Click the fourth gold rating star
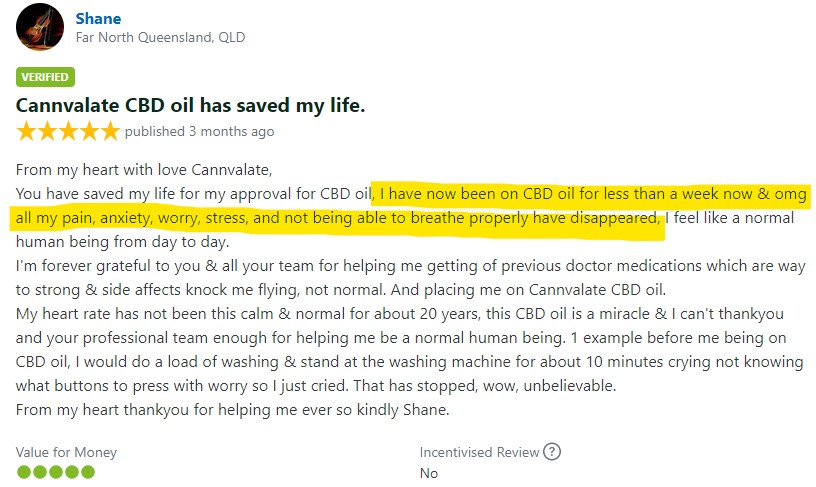 point(89,131)
